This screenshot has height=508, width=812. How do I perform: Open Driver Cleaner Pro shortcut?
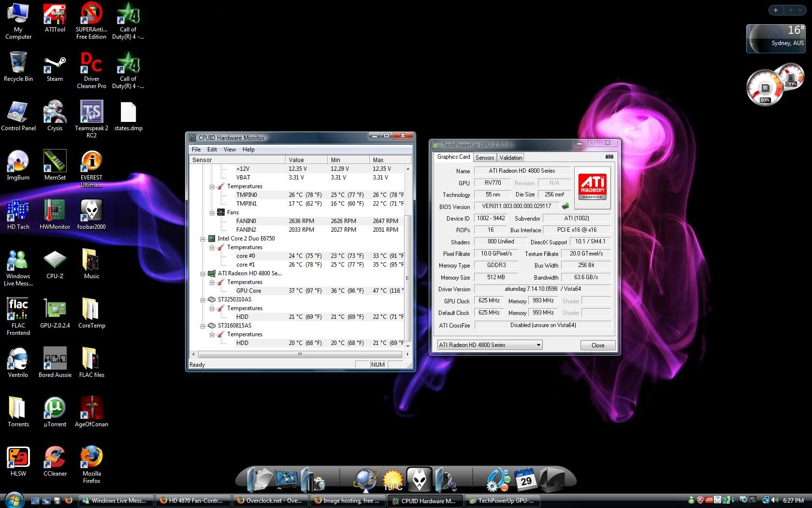[91, 70]
